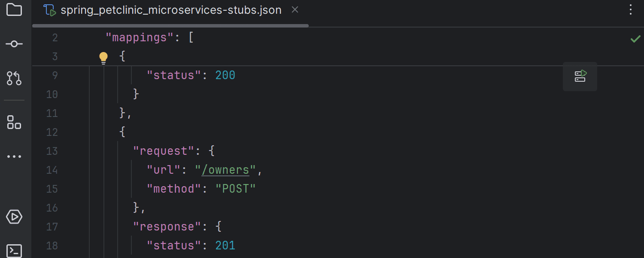
Task: Show more tool windows ellipsis
Action: (14, 157)
